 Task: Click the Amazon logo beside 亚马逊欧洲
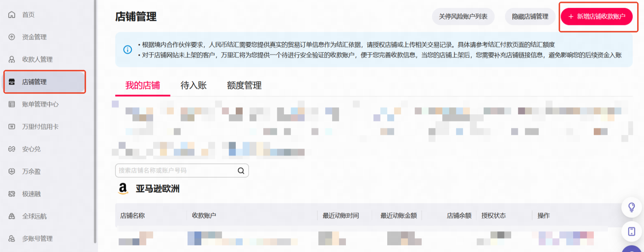pyautogui.click(x=123, y=188)
